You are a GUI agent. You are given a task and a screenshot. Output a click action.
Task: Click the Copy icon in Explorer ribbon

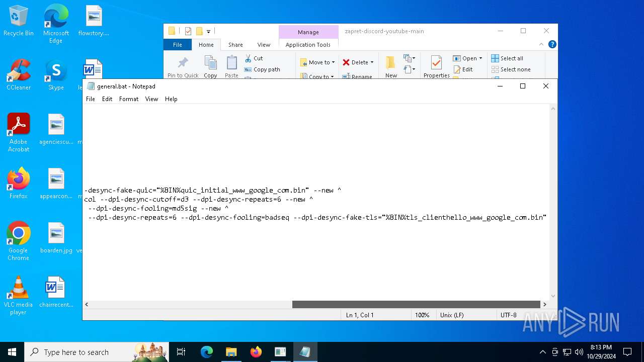click(x=210, y=67)
